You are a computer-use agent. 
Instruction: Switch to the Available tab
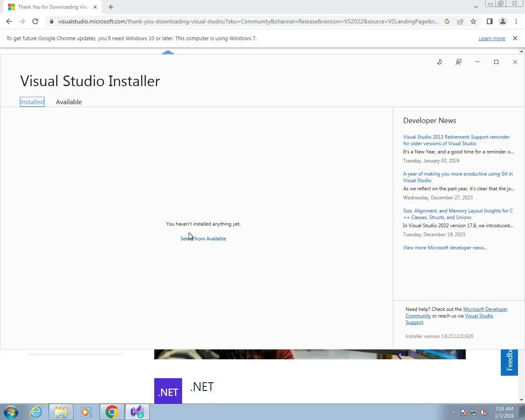tap(69, 102)
